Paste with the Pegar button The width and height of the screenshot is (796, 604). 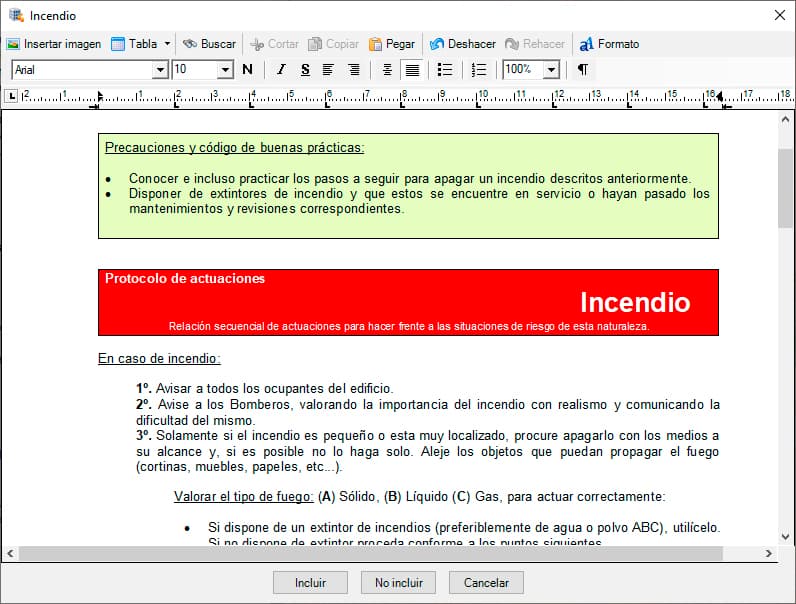coord(392,44)
